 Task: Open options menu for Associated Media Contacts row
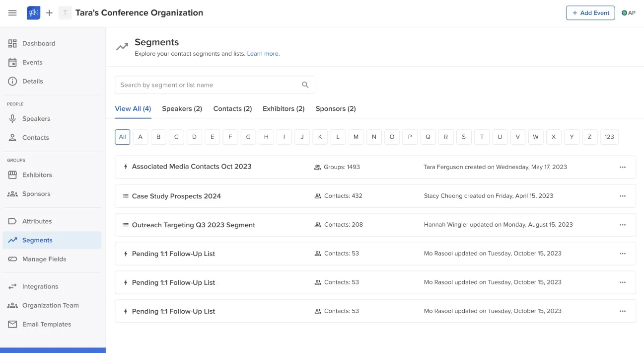point(623,167)
